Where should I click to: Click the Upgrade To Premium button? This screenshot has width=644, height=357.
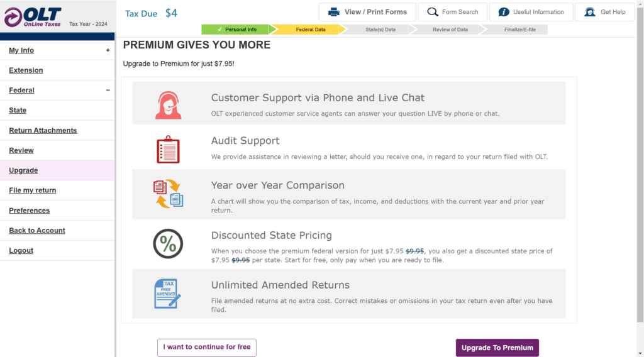pyautogui.click(x=497, y=348)
